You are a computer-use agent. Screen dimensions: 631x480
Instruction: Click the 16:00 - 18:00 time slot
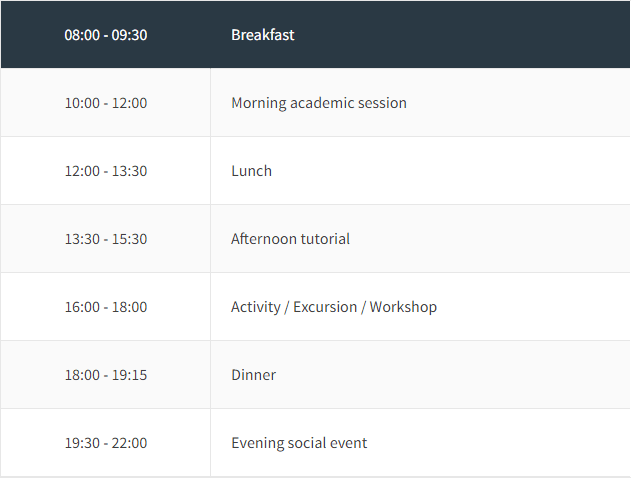(x=106, y=307)
